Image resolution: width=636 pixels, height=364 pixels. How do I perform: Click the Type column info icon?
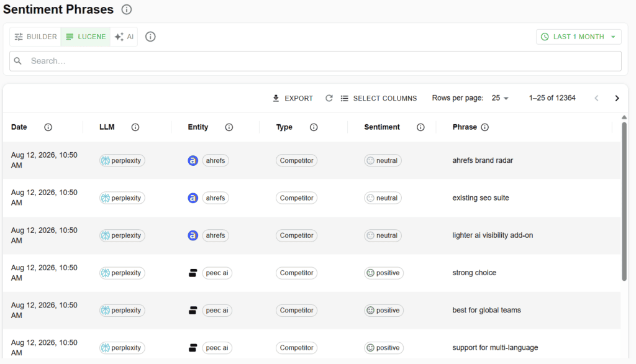pyautogui.click(x=314, y=127)
